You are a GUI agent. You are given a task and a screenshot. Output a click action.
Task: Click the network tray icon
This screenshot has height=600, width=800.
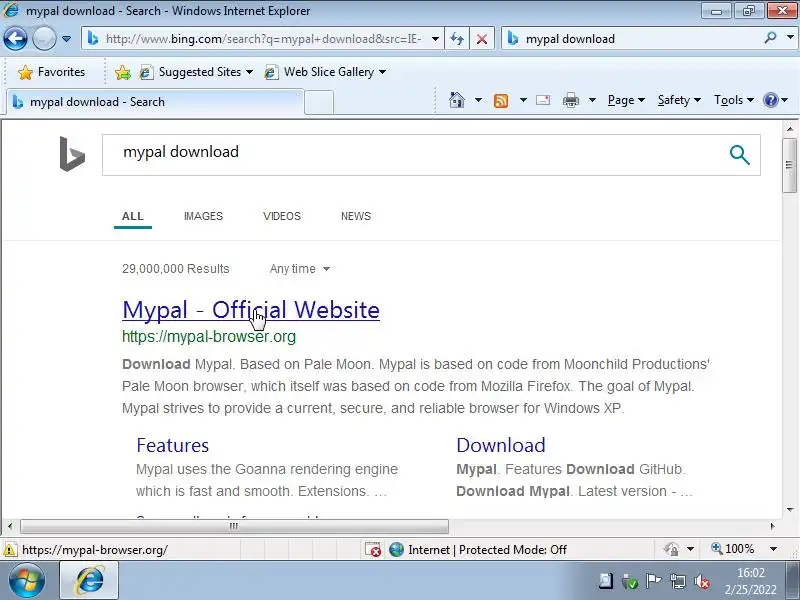click(x=678, y=581)
